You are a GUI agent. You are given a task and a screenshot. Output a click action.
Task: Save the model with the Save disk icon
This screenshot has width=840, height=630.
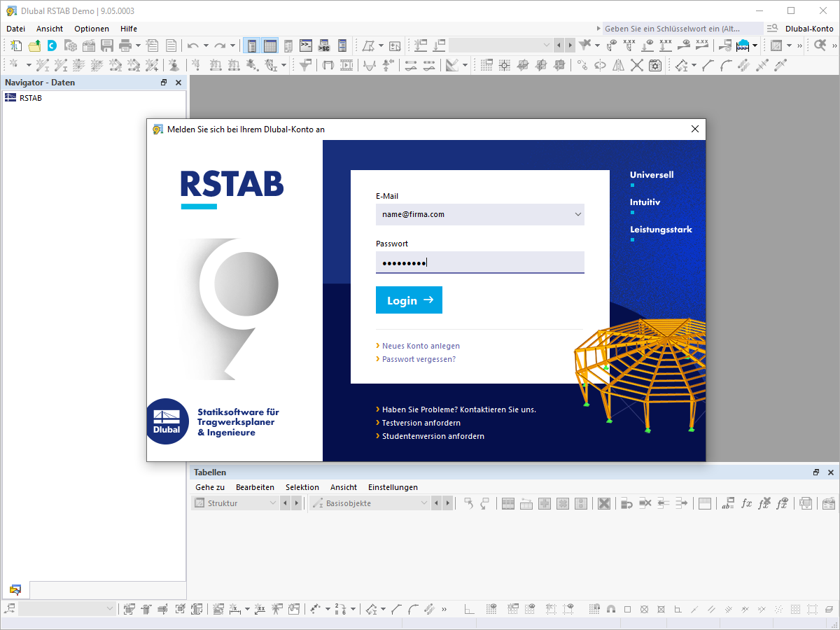(106, 45)
